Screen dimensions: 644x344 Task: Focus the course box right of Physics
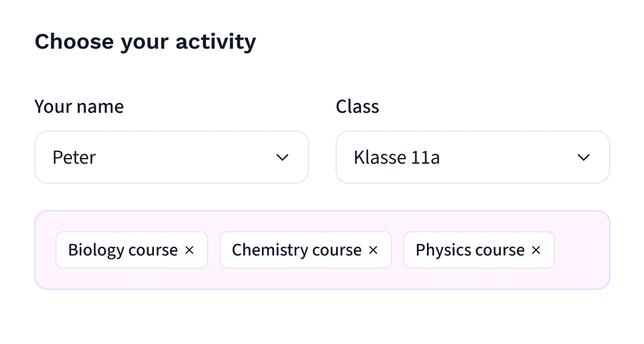[581, 251]
